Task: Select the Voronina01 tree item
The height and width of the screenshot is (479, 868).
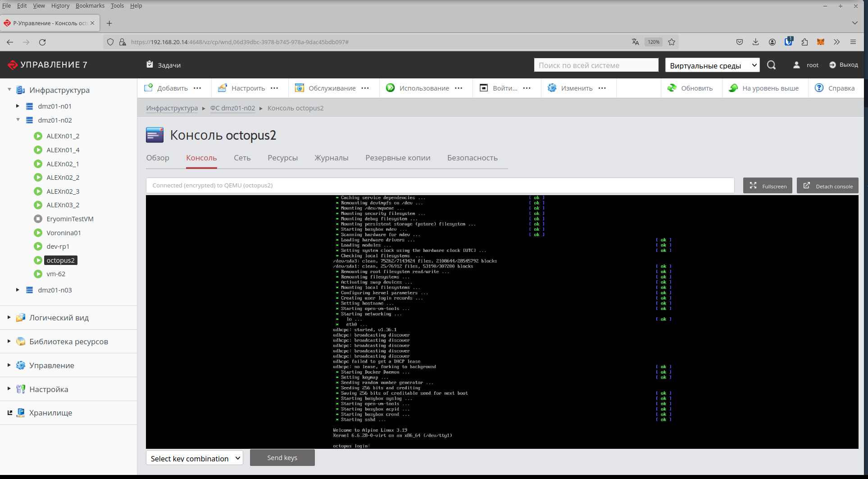Action: (x=64, y=233)
